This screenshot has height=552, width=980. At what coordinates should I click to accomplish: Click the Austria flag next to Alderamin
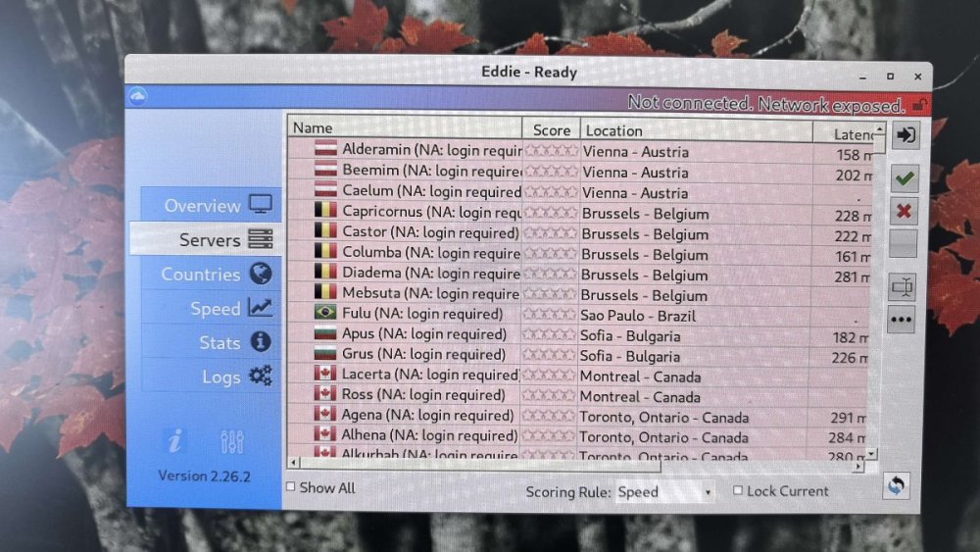[x=325, y=149]
